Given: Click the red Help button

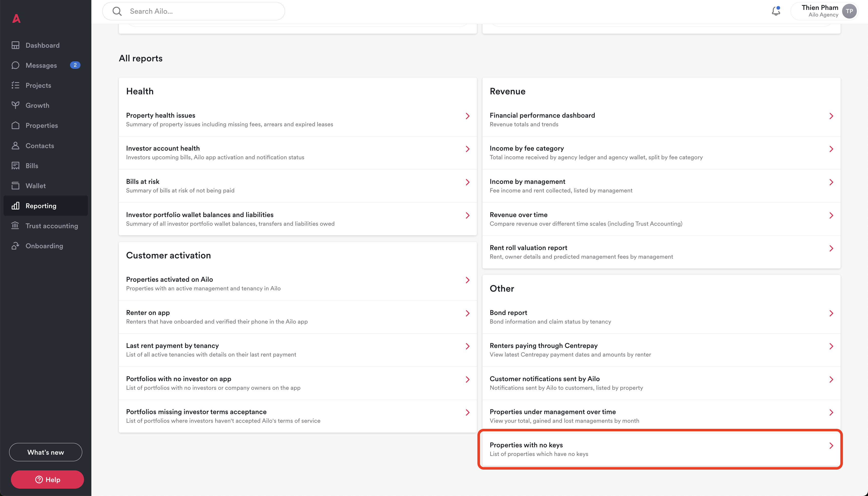Looking at the screenshot, I should [x=47, y=479].
